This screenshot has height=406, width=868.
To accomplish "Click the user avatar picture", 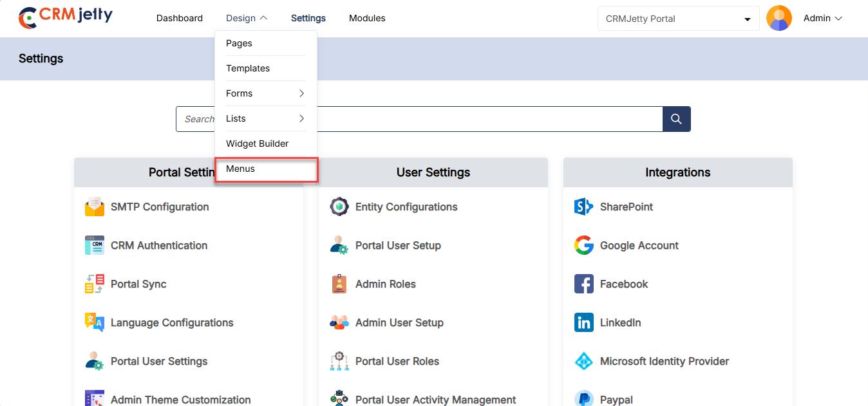I will coord(779,19).
